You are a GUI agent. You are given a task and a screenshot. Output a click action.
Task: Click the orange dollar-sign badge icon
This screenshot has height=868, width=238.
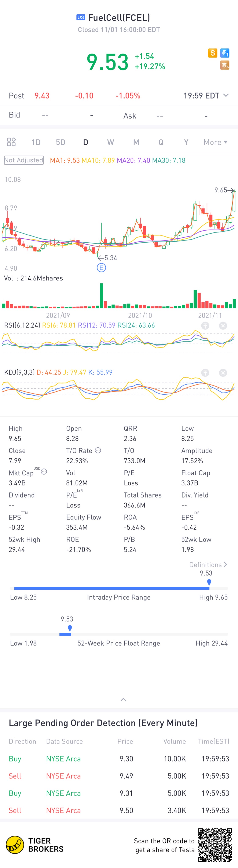click(x=212, y=53)
